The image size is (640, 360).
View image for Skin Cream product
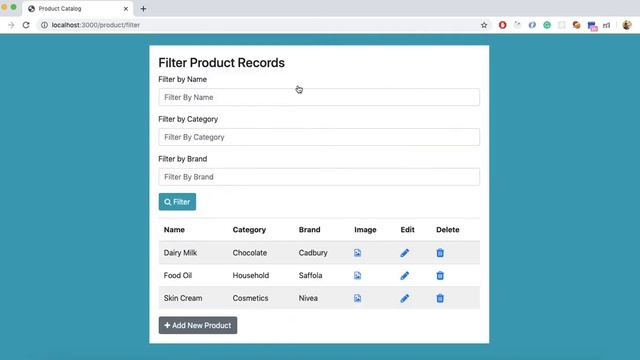[x=358, y=298]
